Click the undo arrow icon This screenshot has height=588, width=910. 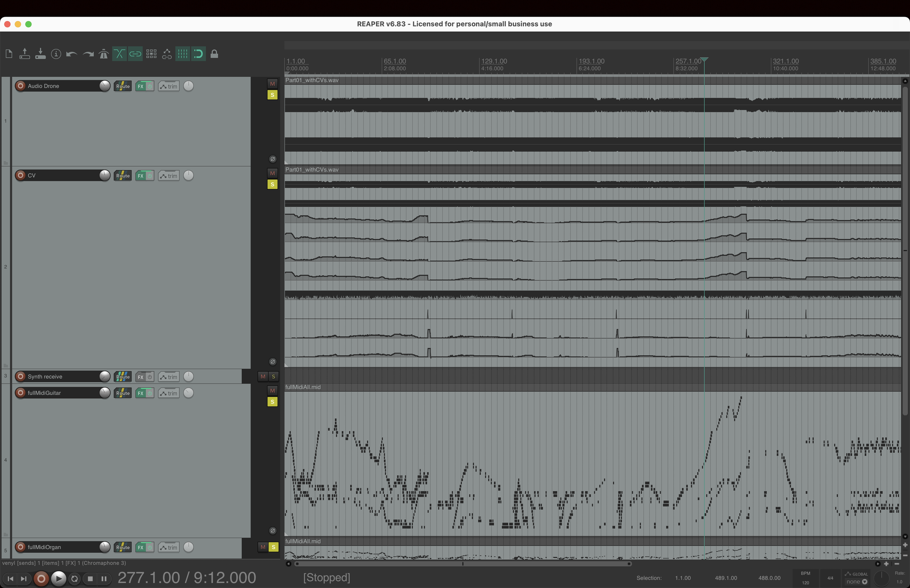tap(71, 54)
